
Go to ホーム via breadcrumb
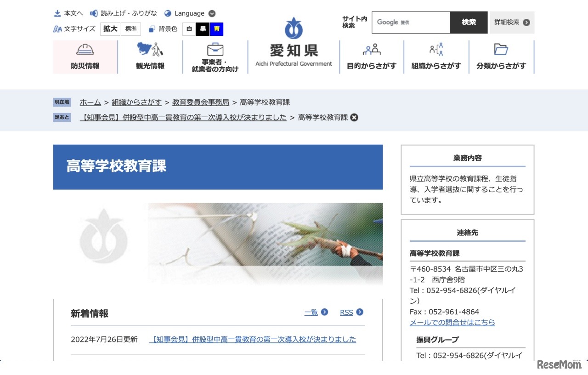[90, 102]
